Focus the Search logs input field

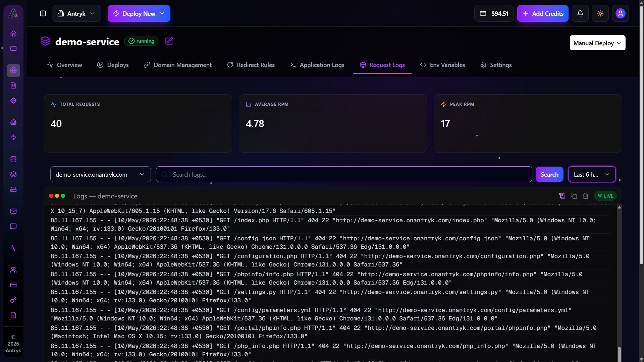344,174
